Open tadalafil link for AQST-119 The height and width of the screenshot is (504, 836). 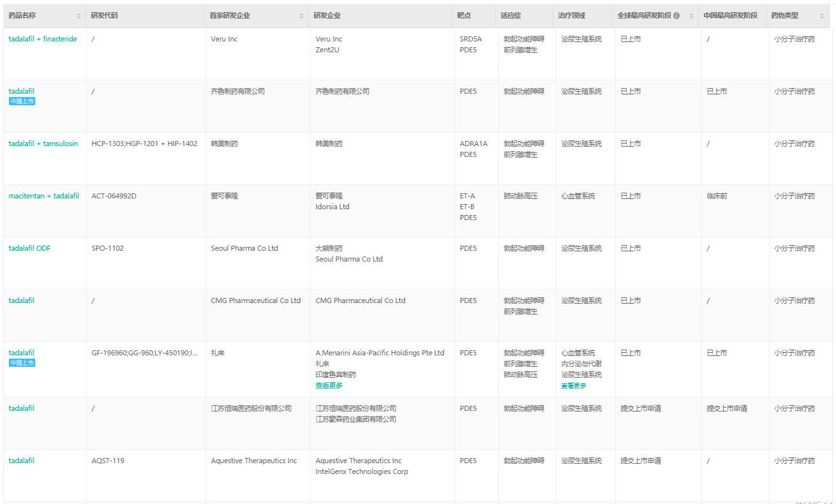pyautogui.click(x=22, y=461)
